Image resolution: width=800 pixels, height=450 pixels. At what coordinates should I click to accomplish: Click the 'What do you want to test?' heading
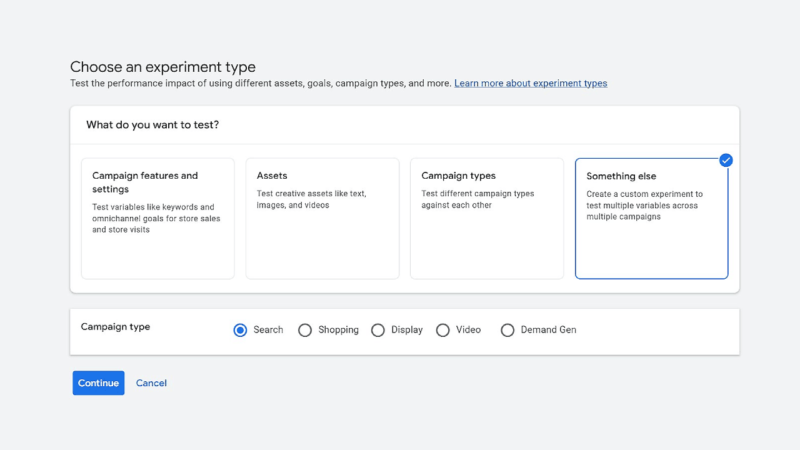coord(153,125)
